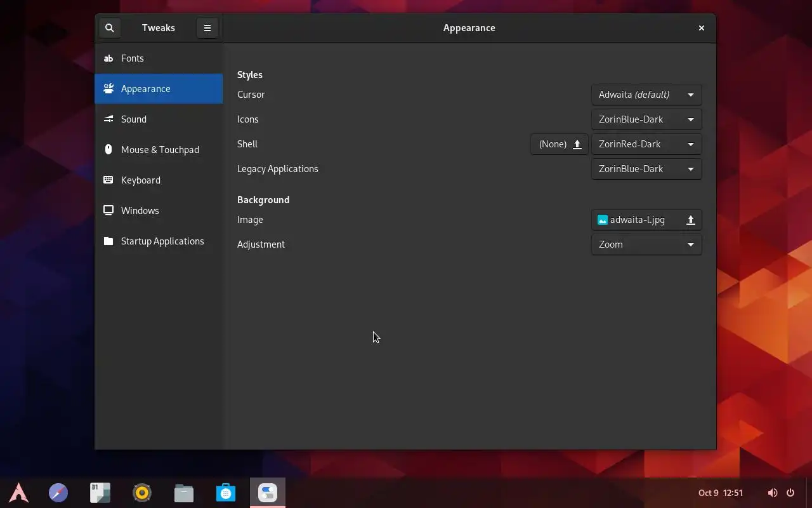Select Fonts in the sidebar
The width and height of the screenshot is (812, 508).
coord(159,58)
